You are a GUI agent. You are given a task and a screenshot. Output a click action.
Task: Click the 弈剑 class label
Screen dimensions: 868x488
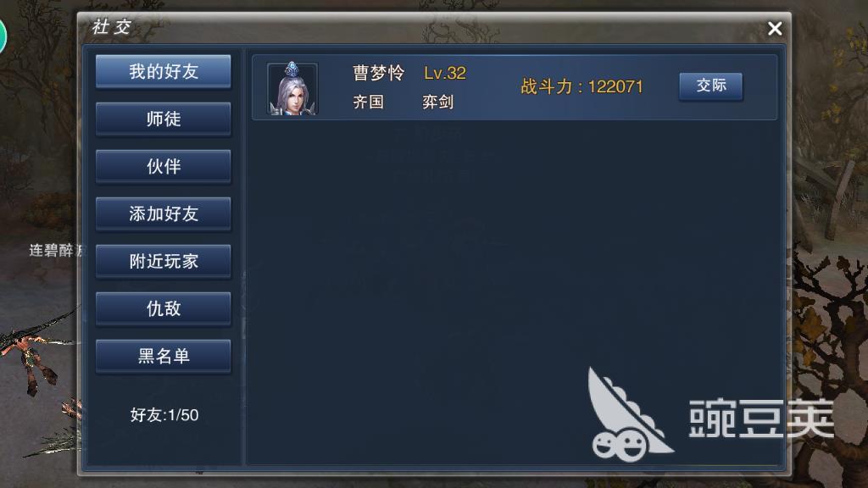click(438, 102)
